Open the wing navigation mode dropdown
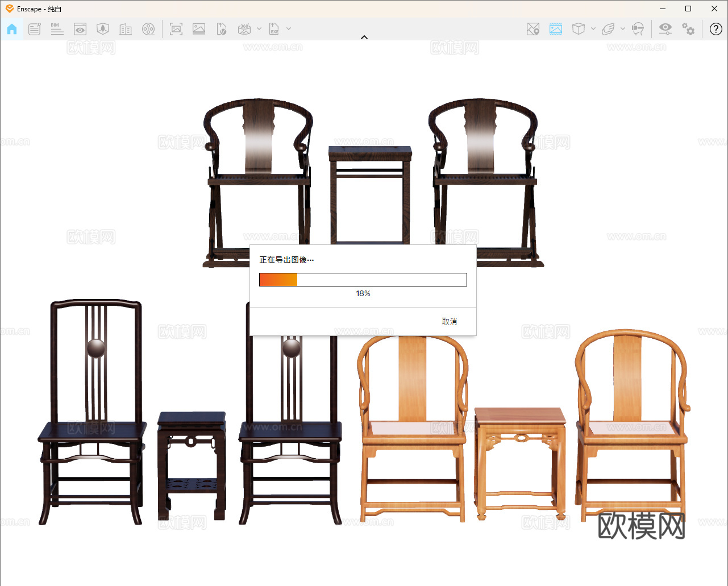Screen dimensions: 728x586 pyautogui.click(x=623, y=29)
